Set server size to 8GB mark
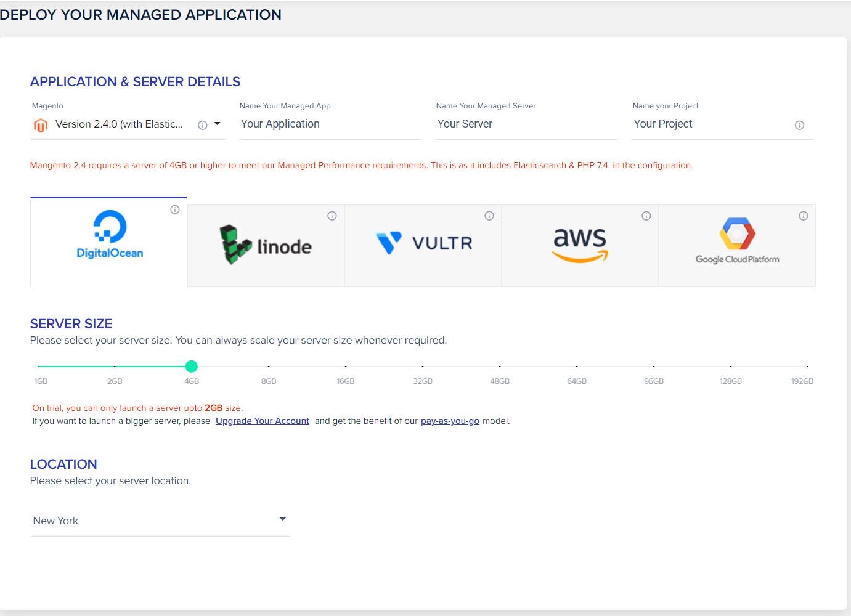851x616 pixels. click(x=269, y=367)
